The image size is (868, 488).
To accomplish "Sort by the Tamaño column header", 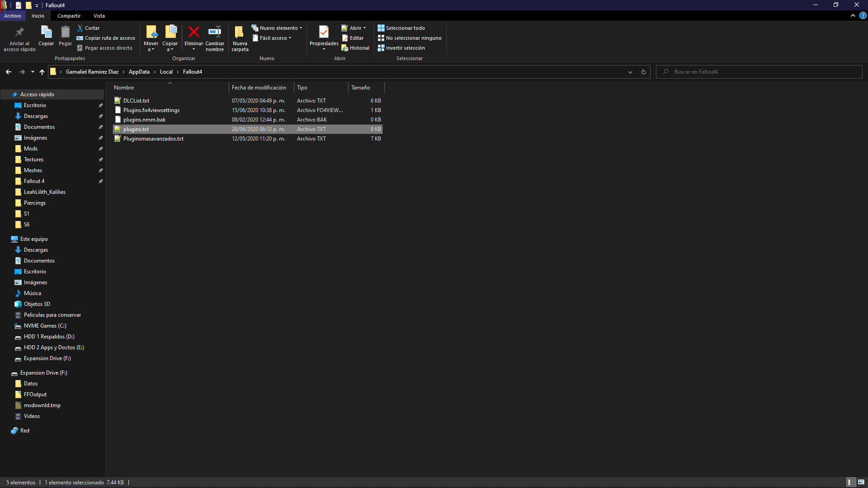I will [x=366, y=88].
